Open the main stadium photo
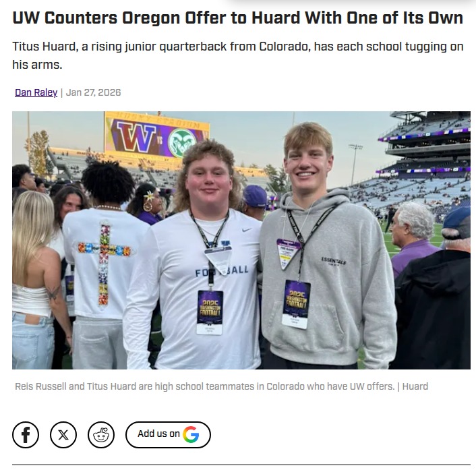This screenshot has width=476, height=476. [x=241, y=240]
